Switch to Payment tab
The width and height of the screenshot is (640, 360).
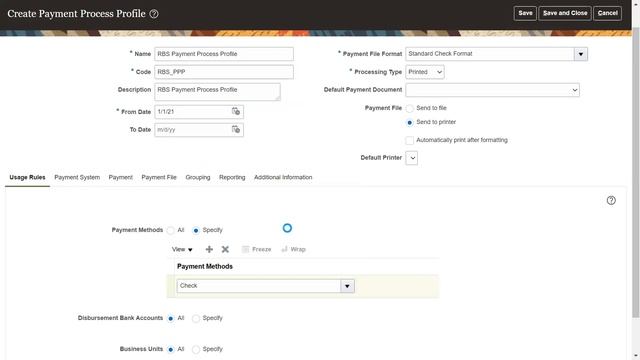120,177
